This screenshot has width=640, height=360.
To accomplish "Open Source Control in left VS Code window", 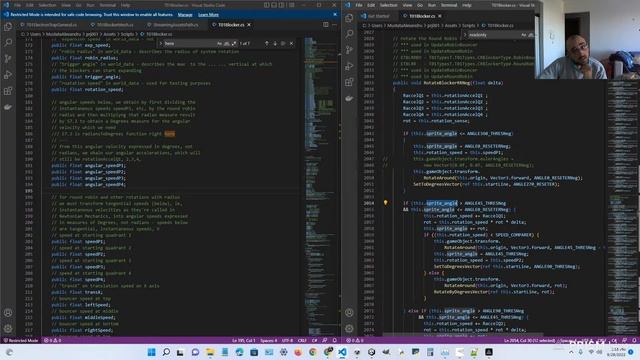I will tap(8, 59).
